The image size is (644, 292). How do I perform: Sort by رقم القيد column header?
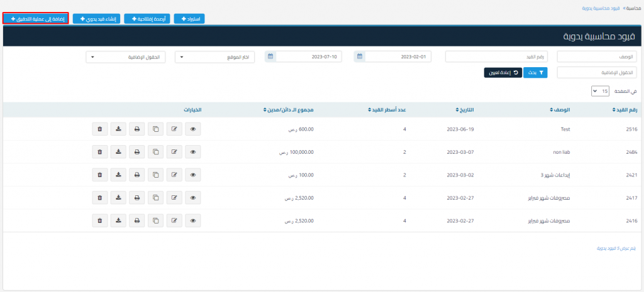click(x=625, y=110)
